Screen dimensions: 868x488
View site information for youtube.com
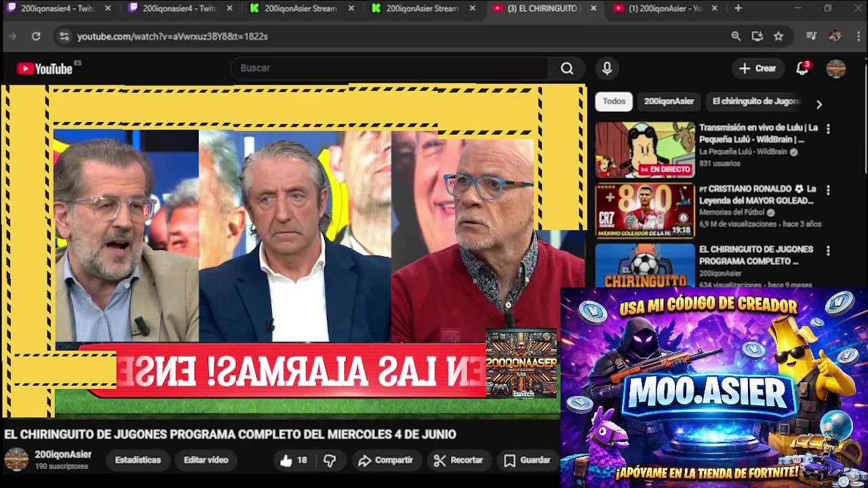point(64,37)
